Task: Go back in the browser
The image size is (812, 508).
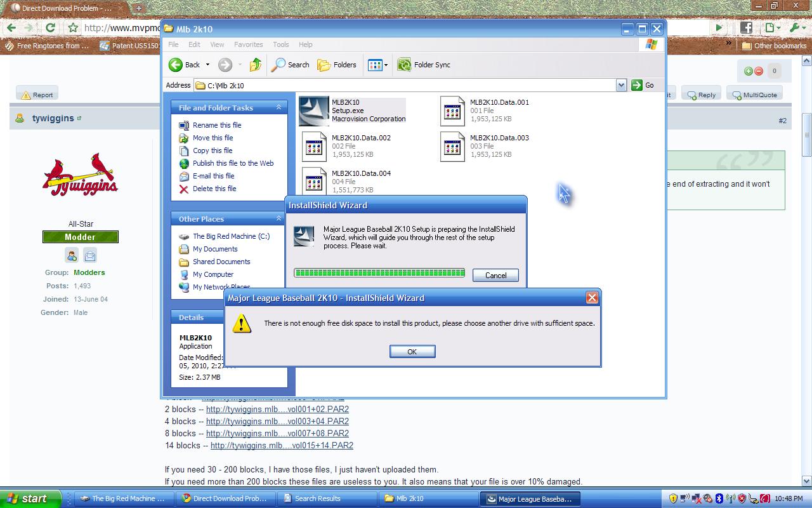Action: tap(11, 27)
